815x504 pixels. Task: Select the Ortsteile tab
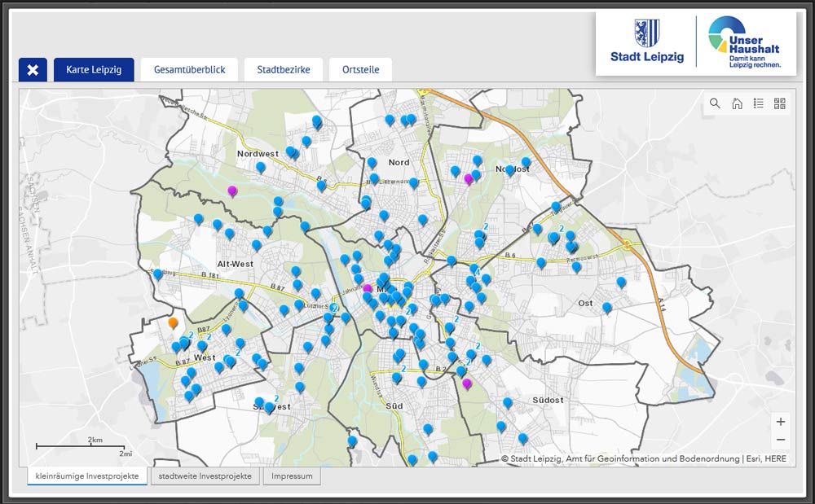click(x=360, y=70)
